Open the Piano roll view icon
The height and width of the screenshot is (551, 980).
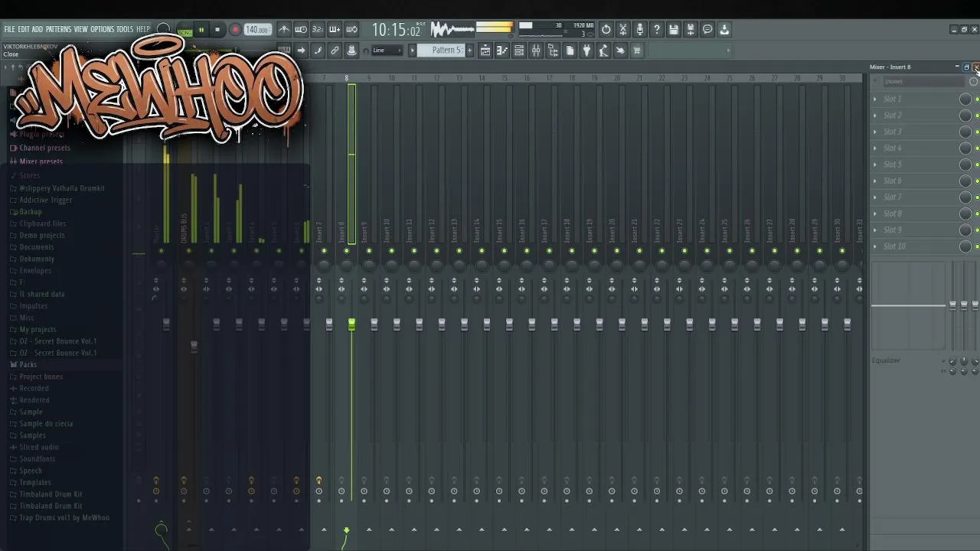tap(502, 51)
